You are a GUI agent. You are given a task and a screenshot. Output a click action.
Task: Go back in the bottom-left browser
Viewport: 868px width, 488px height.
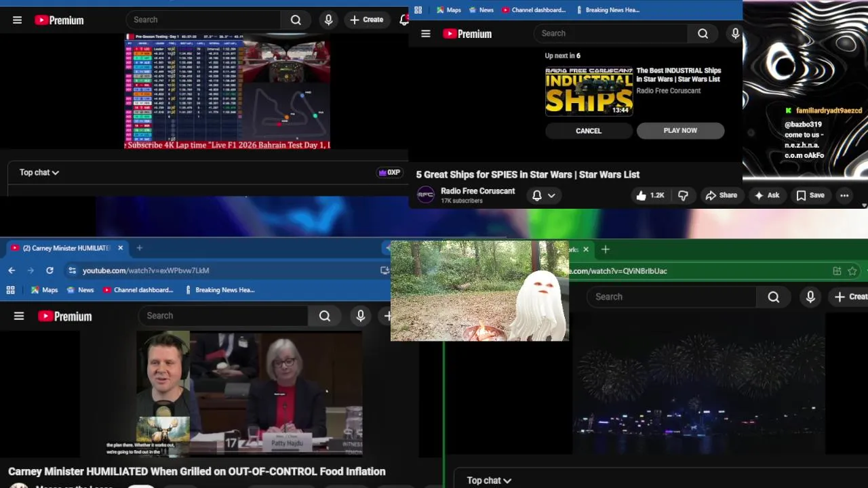pyautogui.click(x=12, y=270)
